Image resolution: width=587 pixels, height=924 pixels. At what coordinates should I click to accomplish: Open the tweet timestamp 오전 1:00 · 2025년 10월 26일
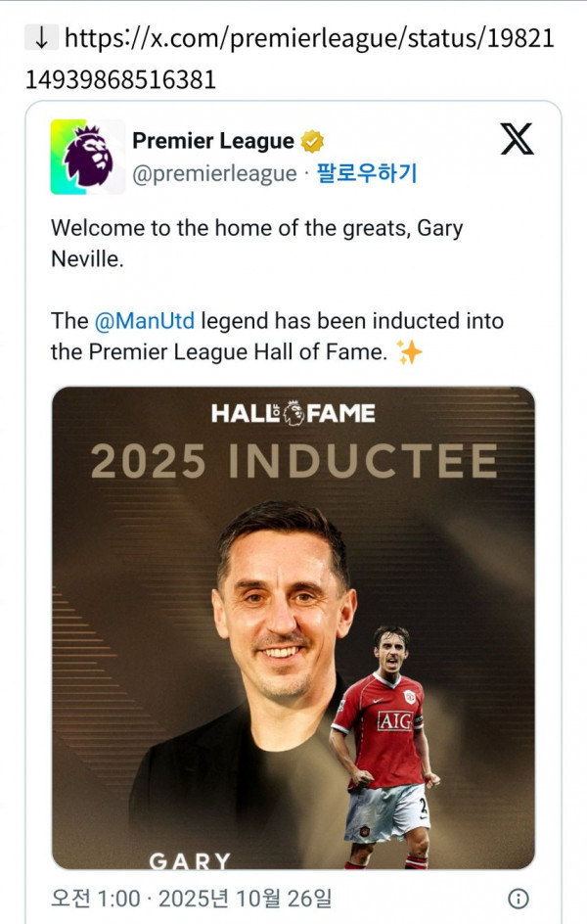(191, 898)
